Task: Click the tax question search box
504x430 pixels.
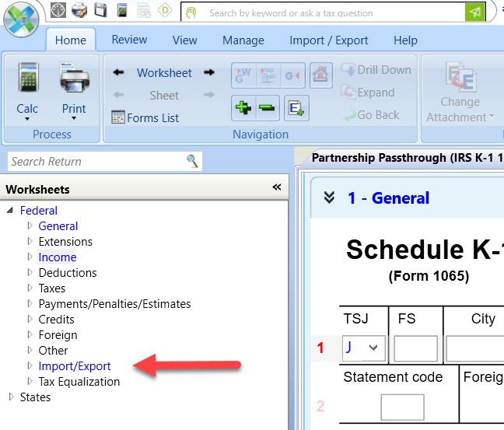Action: 327,12
